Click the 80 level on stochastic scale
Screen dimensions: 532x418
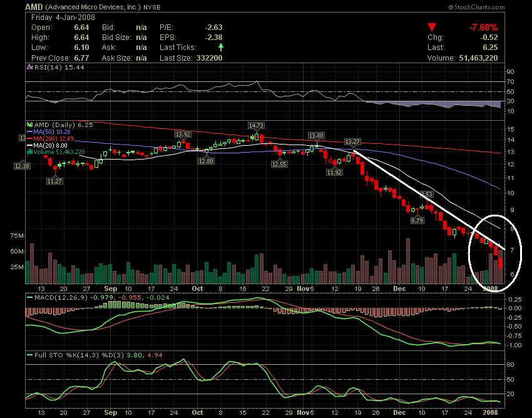click(511, 364)
